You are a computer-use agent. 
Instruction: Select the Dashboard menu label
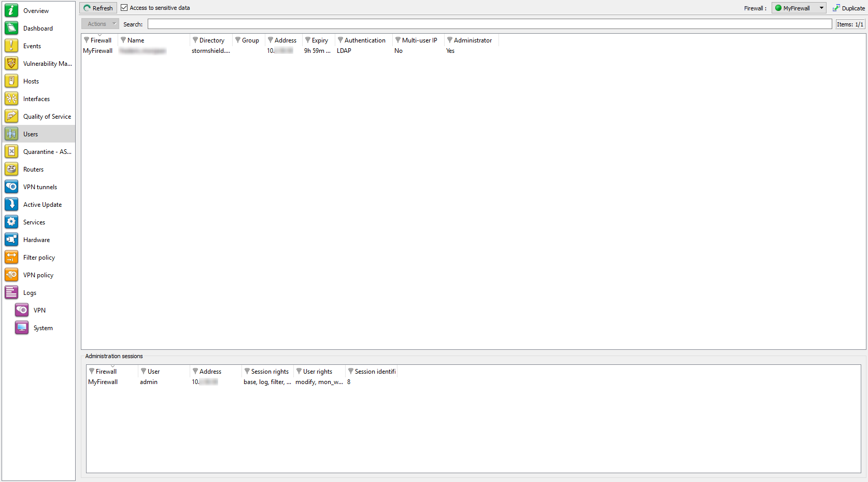point(38,29)
